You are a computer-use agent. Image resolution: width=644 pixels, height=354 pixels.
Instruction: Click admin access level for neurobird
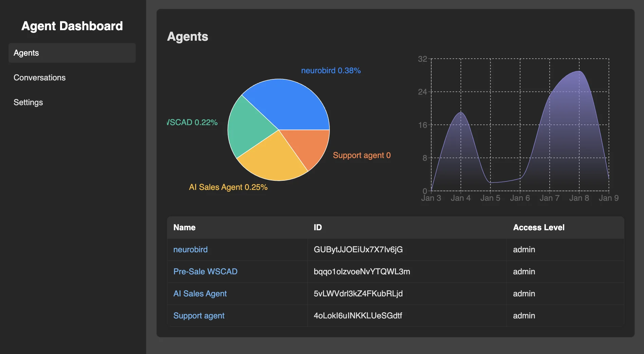tap(524, 250)
